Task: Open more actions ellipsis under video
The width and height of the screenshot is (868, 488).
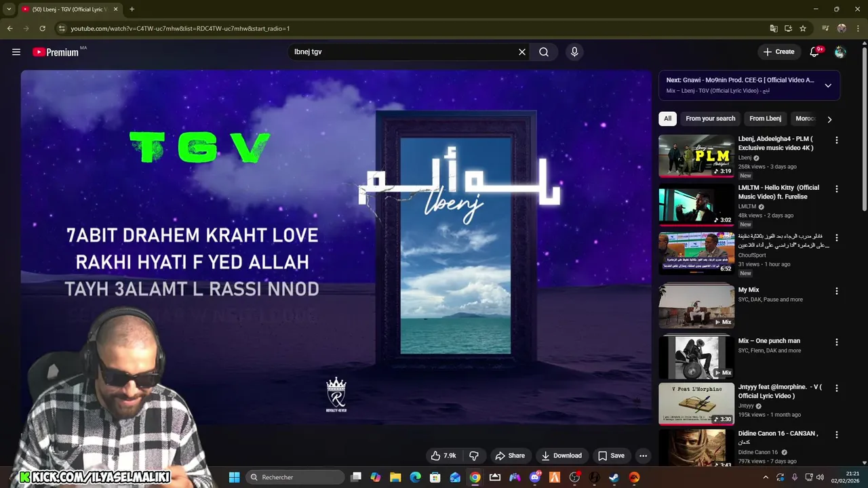Action: click(643, 455)
